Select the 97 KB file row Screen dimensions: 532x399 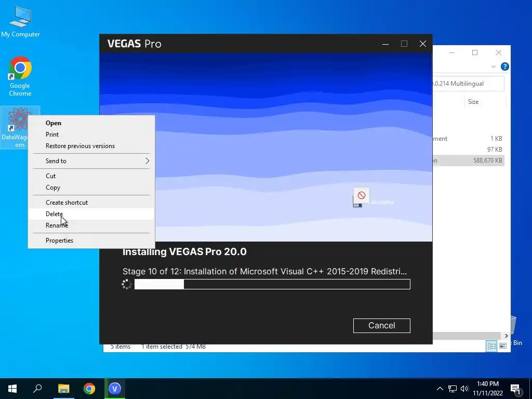[469, 149]
